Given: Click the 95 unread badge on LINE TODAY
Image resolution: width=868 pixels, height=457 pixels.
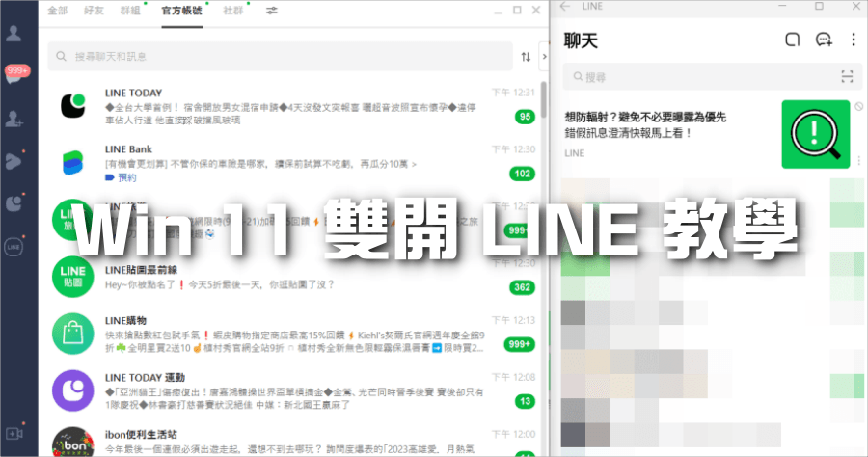Looking at the screenshot, I should coord(525,117).
